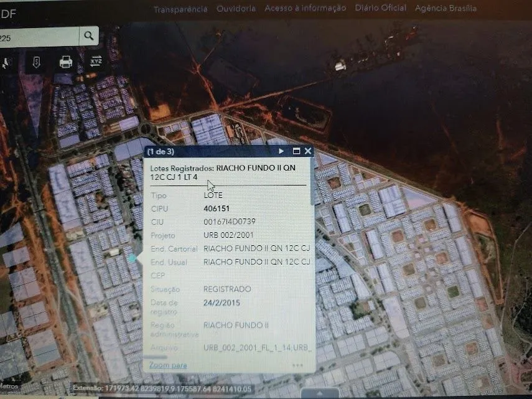Open Ouvidoria menu
The image size is (532, 399).
point(236,9)
